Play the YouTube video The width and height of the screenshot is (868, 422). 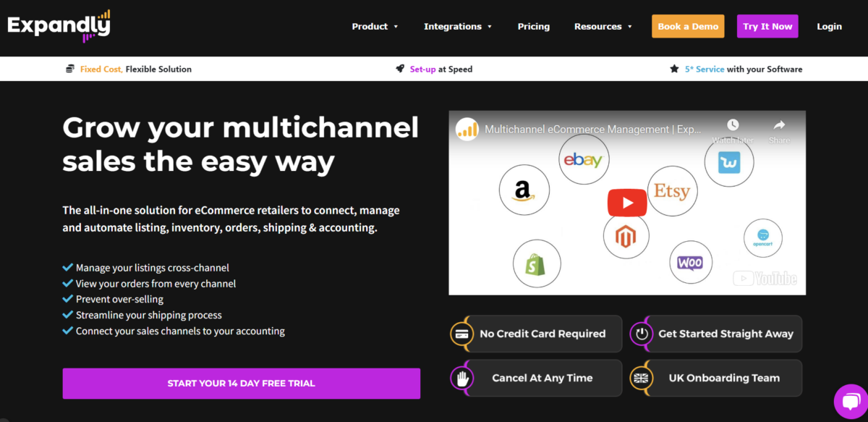(x=627, y=203)
